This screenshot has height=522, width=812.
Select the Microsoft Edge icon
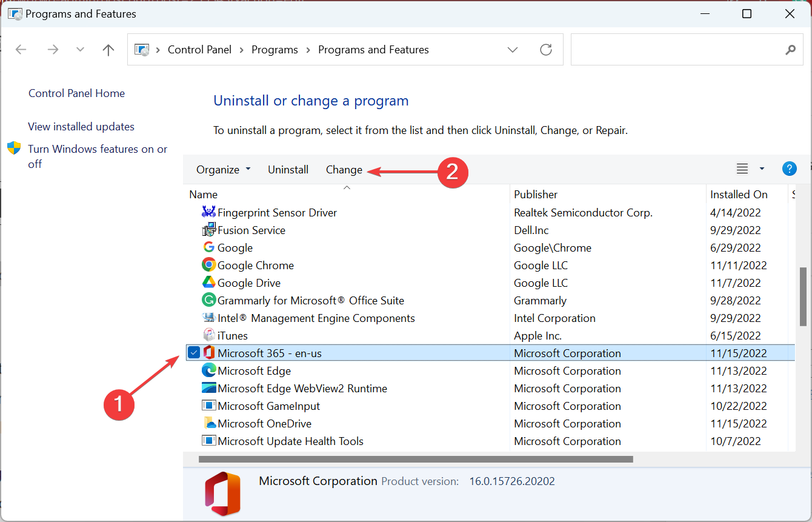coord(209,370)
